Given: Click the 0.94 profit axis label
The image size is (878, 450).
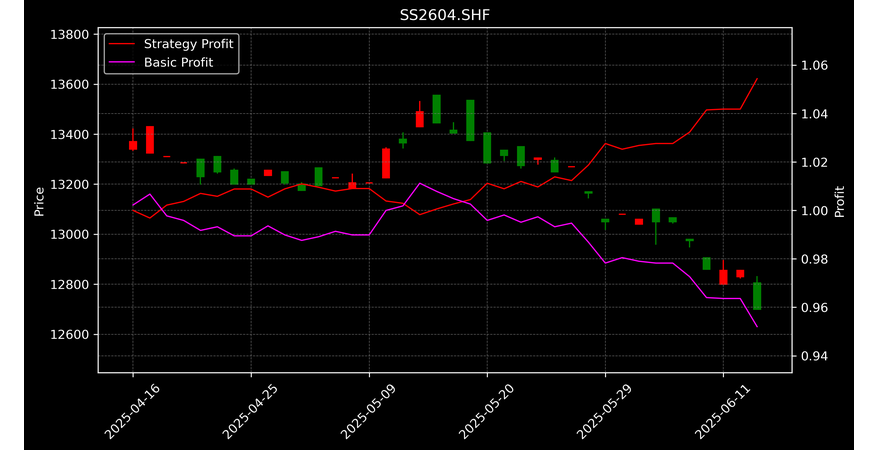Looking at the screenshot, I should 814,357.
